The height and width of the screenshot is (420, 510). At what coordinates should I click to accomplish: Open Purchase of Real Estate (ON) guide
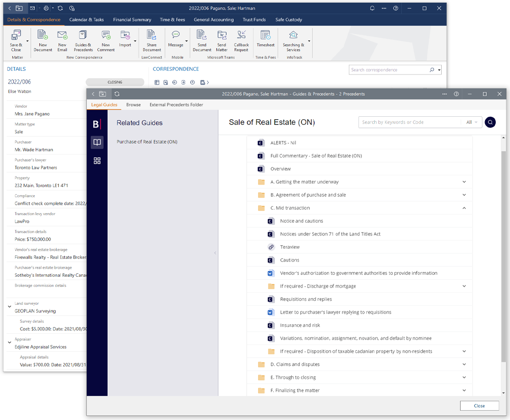click(x=147, y=142)
